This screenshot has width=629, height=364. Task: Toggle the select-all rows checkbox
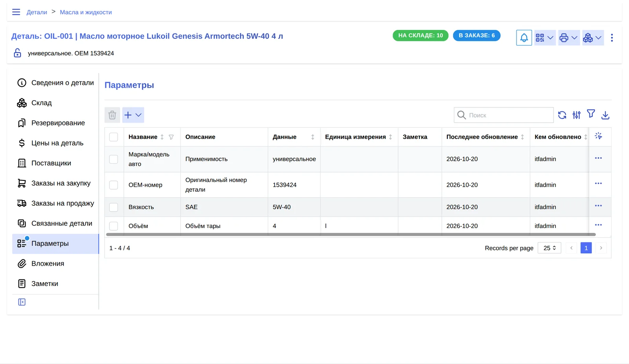click(x=114, y=137)
